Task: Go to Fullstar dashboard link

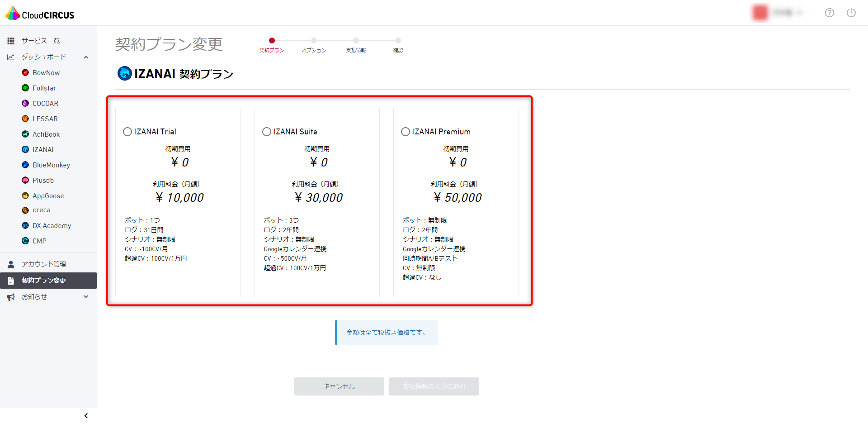Action: pos(44,88)
